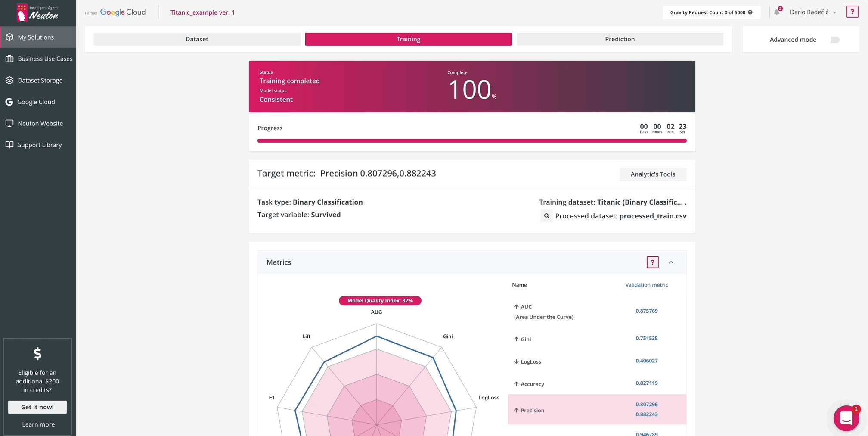Enable the Advanced mode toggle
The height and width of the screenshot is (436, 868).
tap(834, 40)
